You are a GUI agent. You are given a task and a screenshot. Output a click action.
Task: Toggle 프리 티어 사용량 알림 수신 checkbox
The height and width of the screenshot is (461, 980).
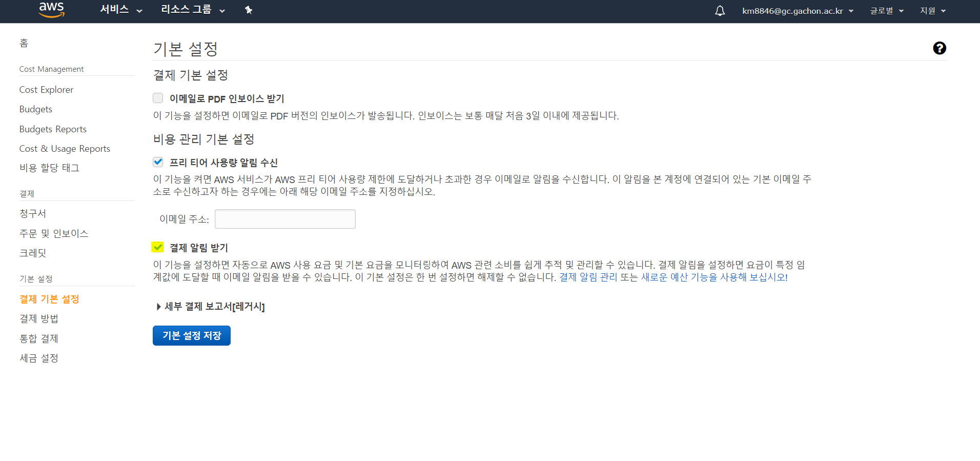[158, 162]
